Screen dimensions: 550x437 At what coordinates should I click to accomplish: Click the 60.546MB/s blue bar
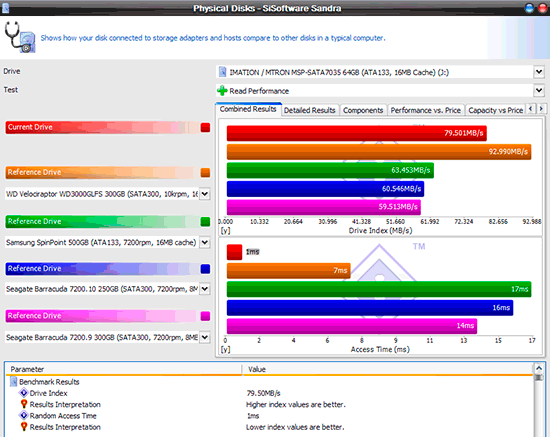tap(326, 189)
